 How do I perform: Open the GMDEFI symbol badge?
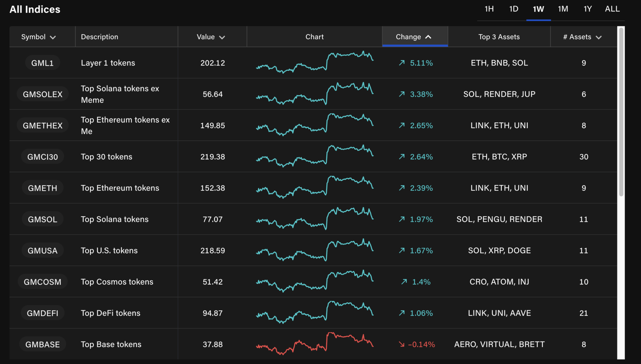tap(42, 313)
